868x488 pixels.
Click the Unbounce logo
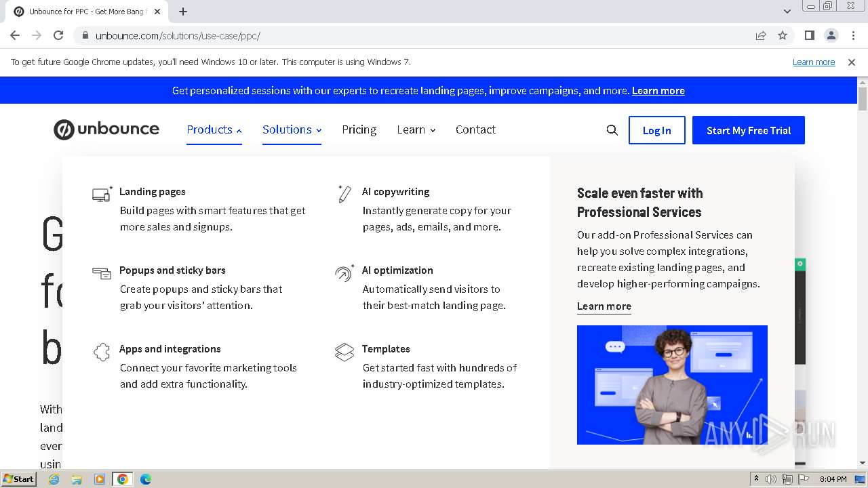tap(106, 129)
